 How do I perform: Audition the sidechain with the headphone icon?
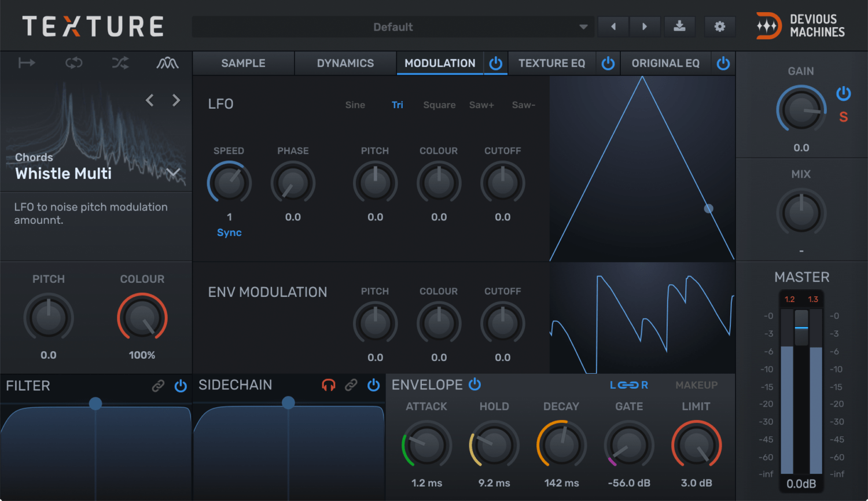(x=328, y=385)
